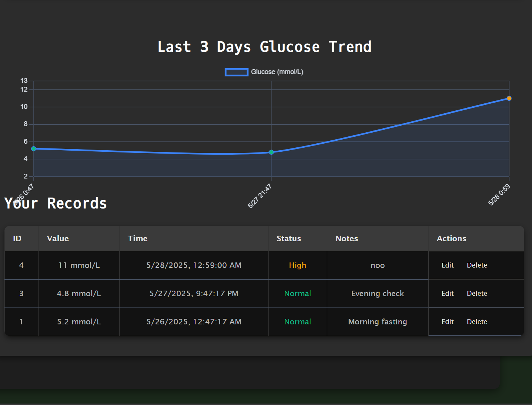
Task: Click the 5.2 mmol/L value cell
Action: point(79,322)
